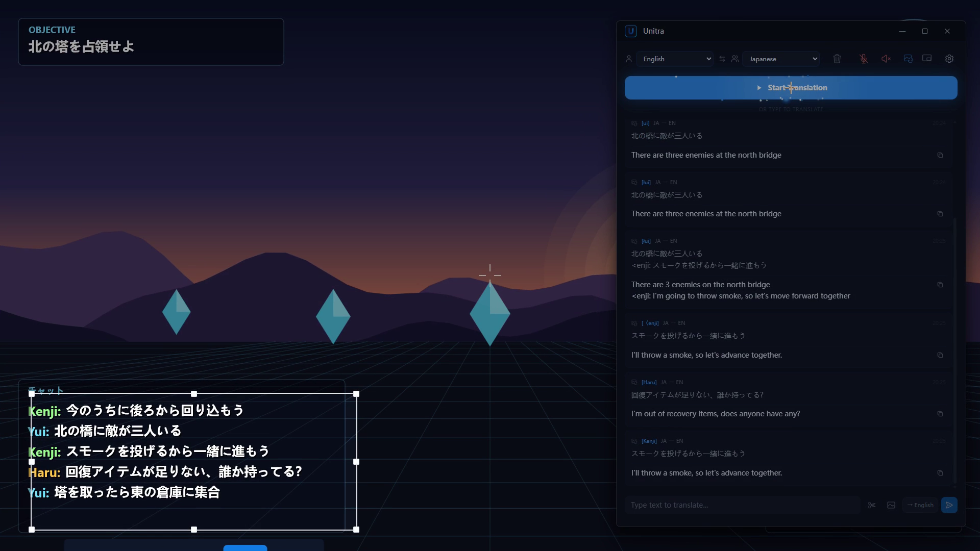The height and width of the screenshot is (551, 980).
Task: Select text 'I'm out of recovery items, does anyone have any?'
Action: pos(715,414)
